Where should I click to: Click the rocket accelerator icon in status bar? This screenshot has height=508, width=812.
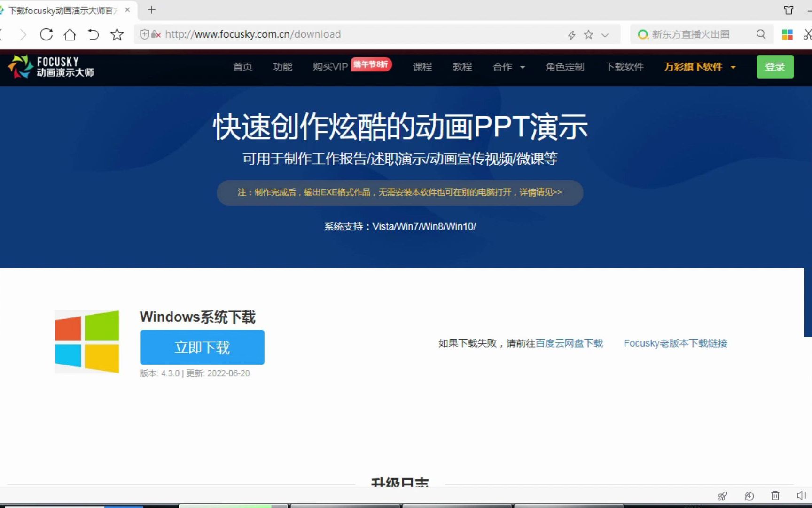722,496
